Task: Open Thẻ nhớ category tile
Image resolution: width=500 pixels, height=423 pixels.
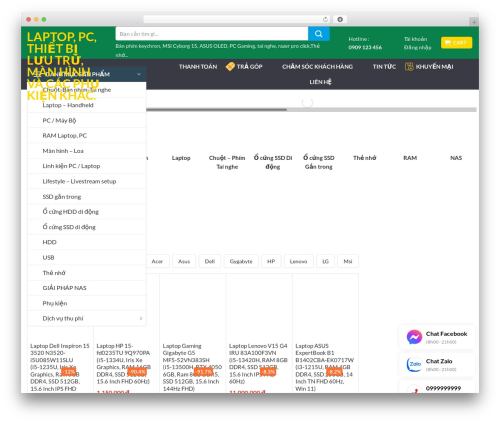Action: (365, 158)
